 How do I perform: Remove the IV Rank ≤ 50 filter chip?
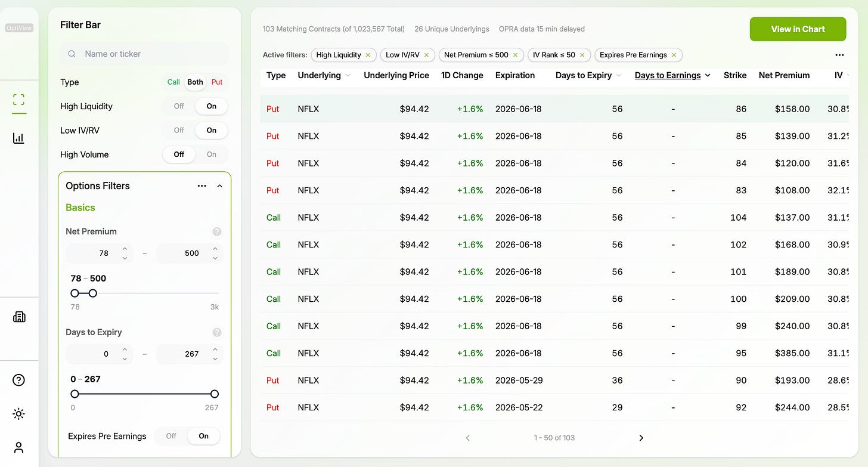(582, 55)
